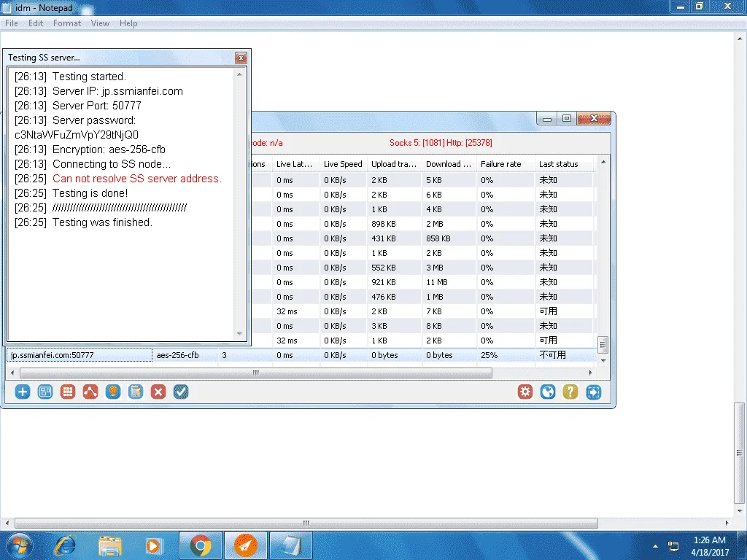Click the Live Lat... column header
Screen dimensions: 747x560
click(295, 164)
